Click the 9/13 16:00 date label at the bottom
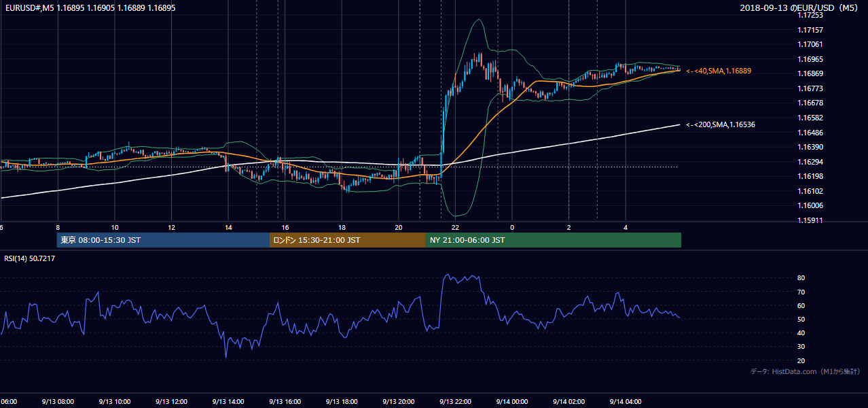Screen dimensions: 868x408 tap(285, 401)
